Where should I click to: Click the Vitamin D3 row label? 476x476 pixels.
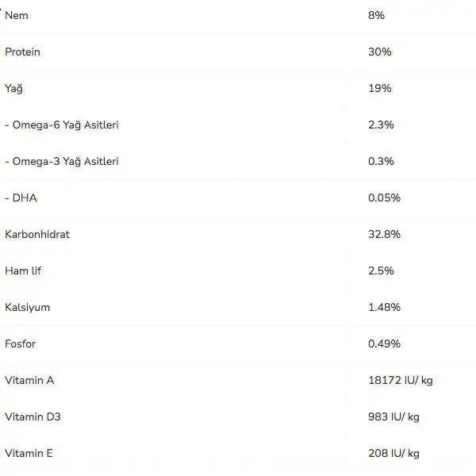point(33,416)
